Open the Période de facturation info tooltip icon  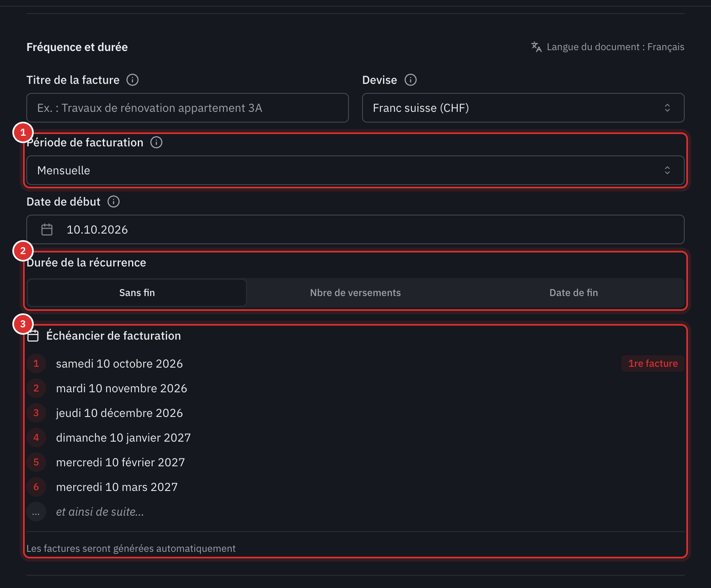click(156, 142)
